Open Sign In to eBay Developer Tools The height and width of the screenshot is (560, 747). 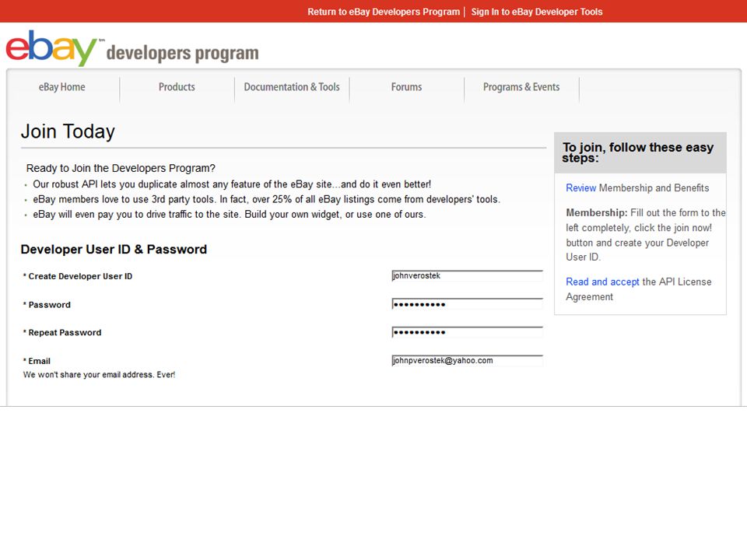point(537,12)
